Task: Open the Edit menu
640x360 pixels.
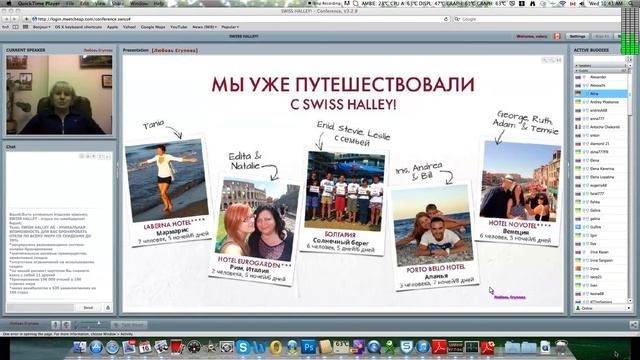Action: point(84,3)
